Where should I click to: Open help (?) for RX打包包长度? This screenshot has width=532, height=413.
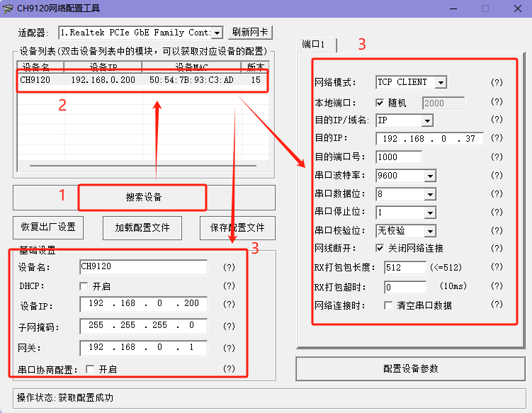click(x=497, y=267)
